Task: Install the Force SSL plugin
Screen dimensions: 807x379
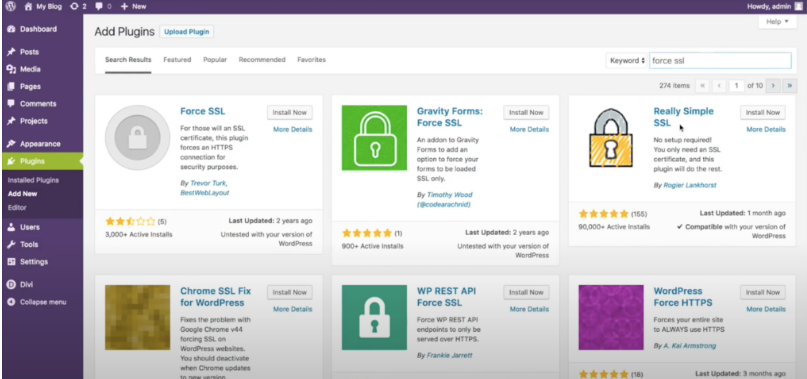Action: [290, 112]
